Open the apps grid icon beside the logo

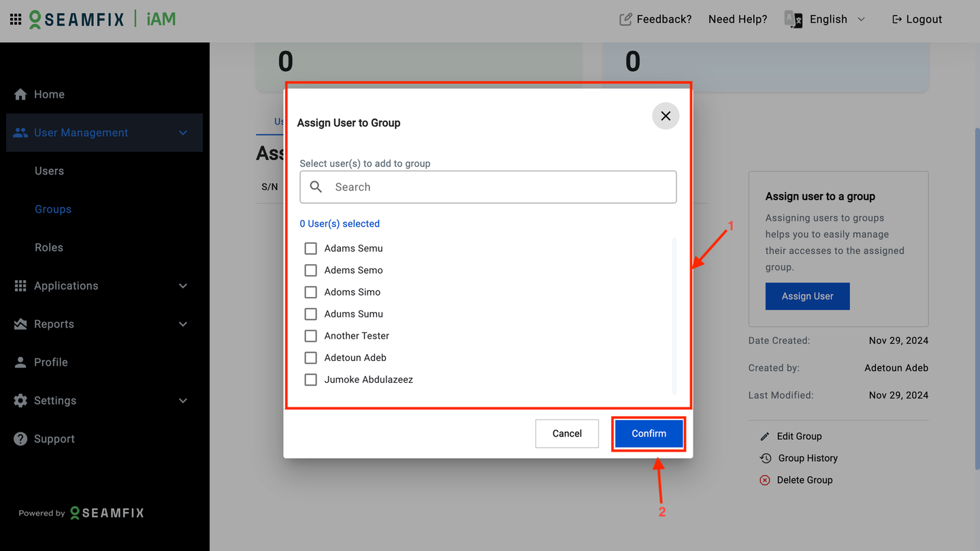(x=16, y=19)
